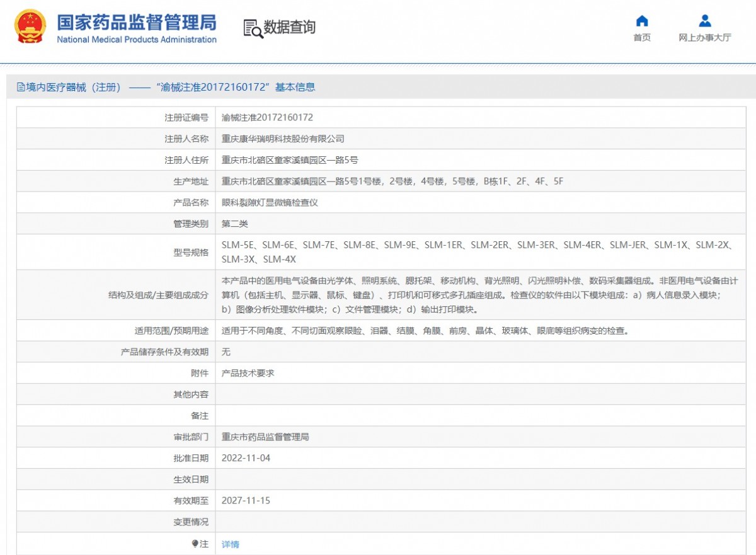Click registrant name 重庆康华瑞明科技股份有限公司
This screenshot has width=756, height=555.
283,139
